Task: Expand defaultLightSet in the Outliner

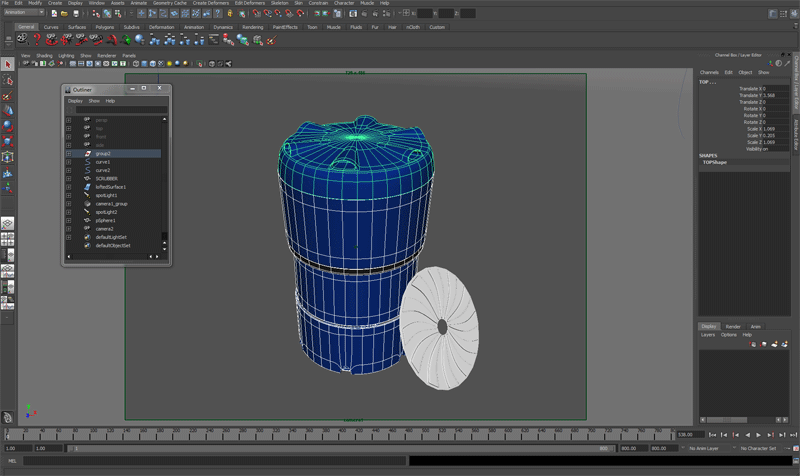Action: click(68, 237)
